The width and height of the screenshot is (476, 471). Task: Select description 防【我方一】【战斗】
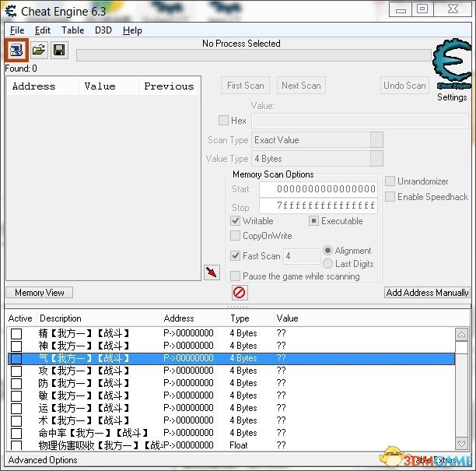(84, 383)
